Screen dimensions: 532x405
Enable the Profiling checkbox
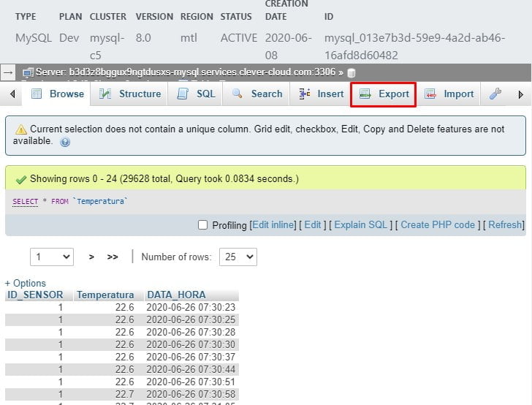point(203,225)
